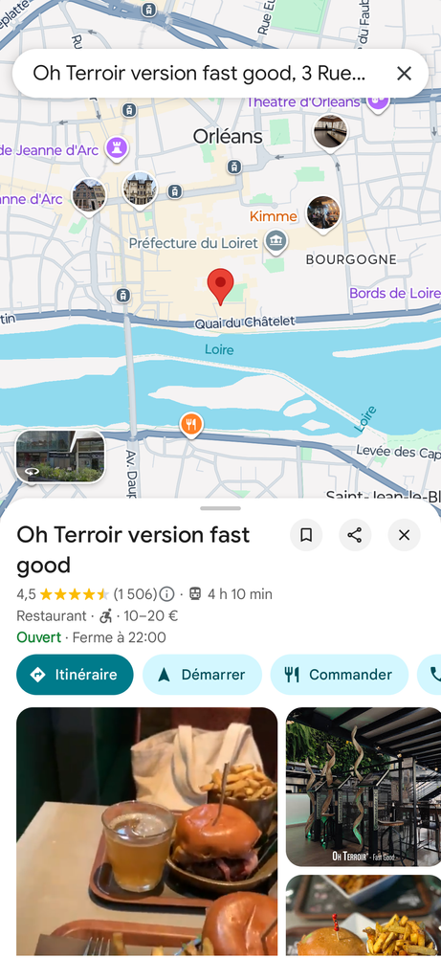
Task: Save the place with the bookmark icon
Action: (306, 535)
